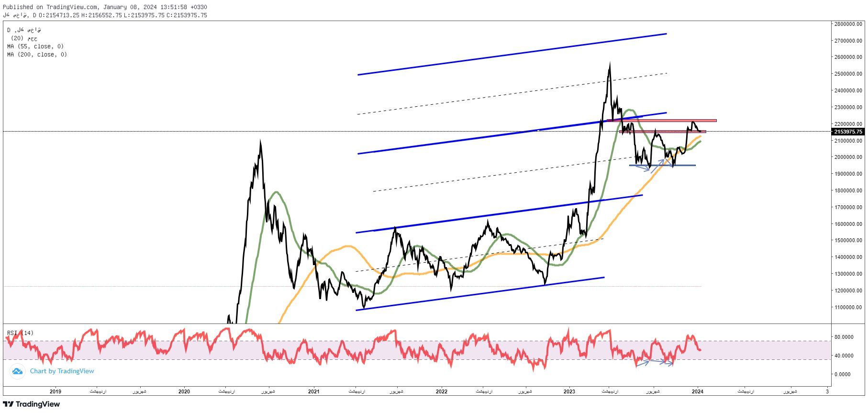
Task: Click the RSI 40.0000 axis label
Action: coord(844,356)
